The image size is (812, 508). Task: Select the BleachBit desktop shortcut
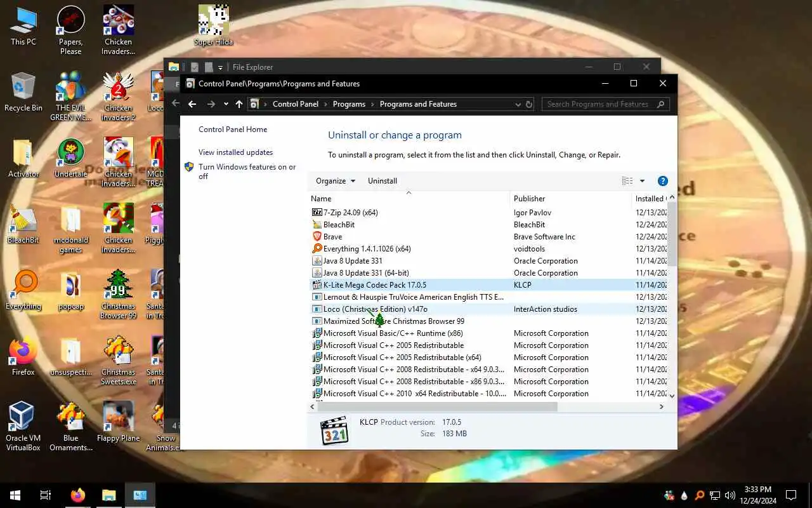point(23,225)
